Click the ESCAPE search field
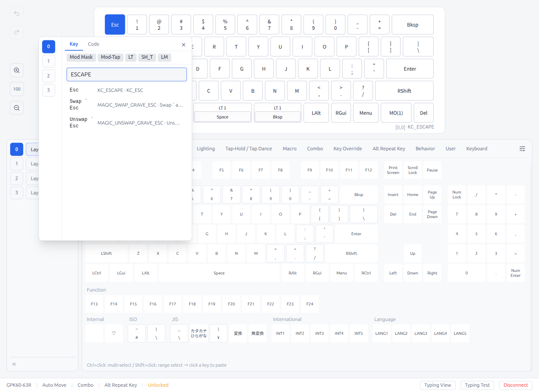 click(x=127, y=74)
